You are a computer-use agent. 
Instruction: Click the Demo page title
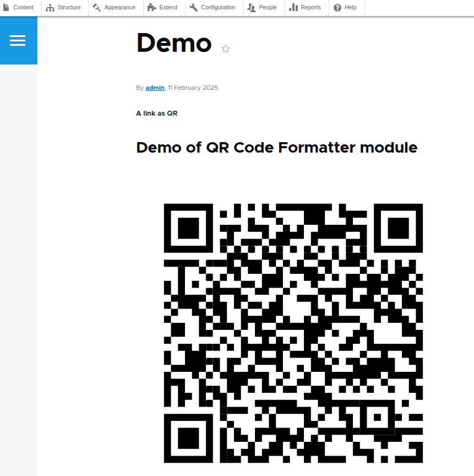(174, 43)
